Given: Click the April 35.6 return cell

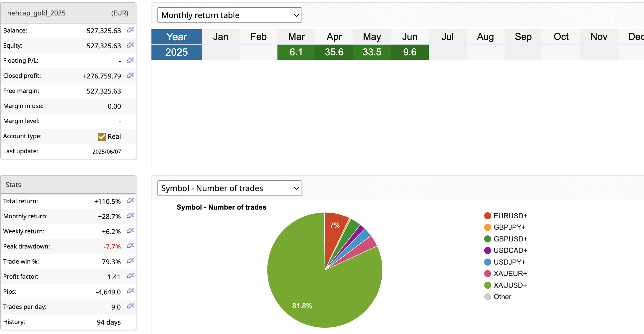Looking at the screenshot, I should [x=334, y=52].
